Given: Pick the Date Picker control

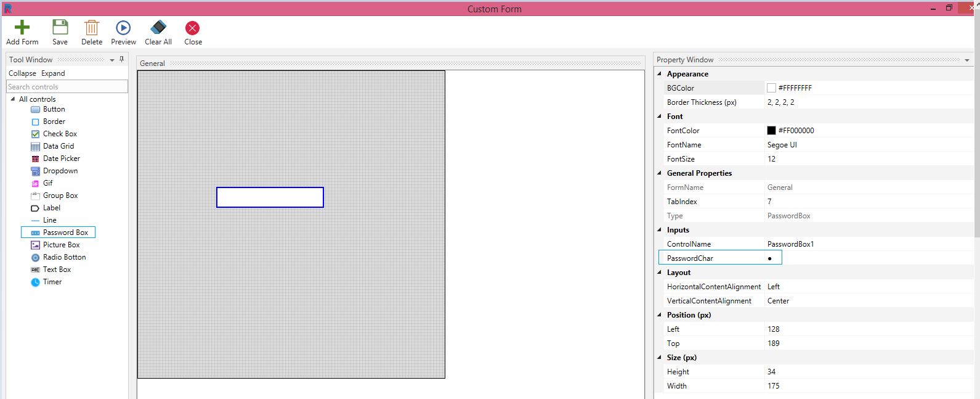Looking at the screenshot, I should pyautogui.click(x=61, y=158).
